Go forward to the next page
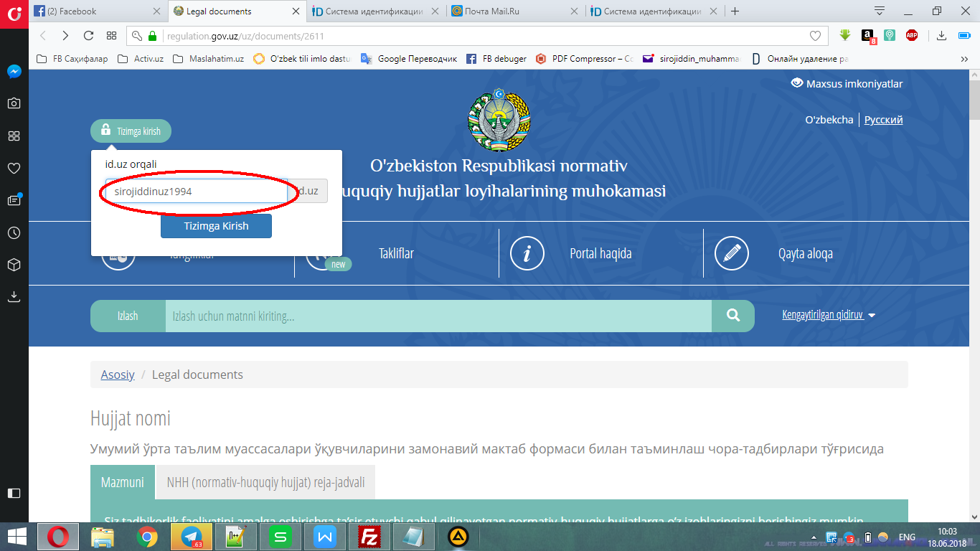 (65, 35)
